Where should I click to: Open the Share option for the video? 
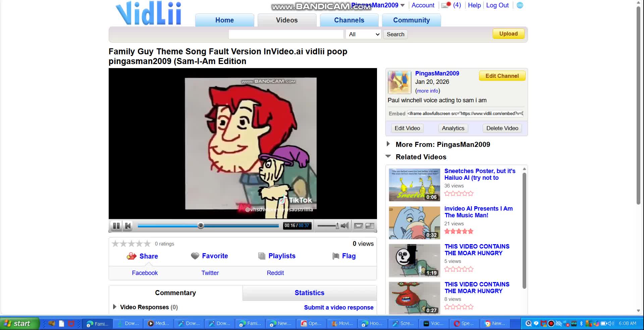click(148, 256)
